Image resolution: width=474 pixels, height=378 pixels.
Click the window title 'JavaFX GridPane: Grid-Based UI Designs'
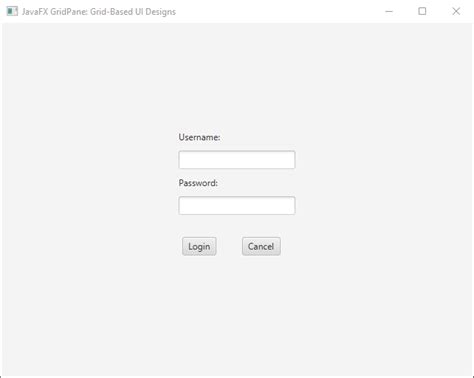pos(99,12)
